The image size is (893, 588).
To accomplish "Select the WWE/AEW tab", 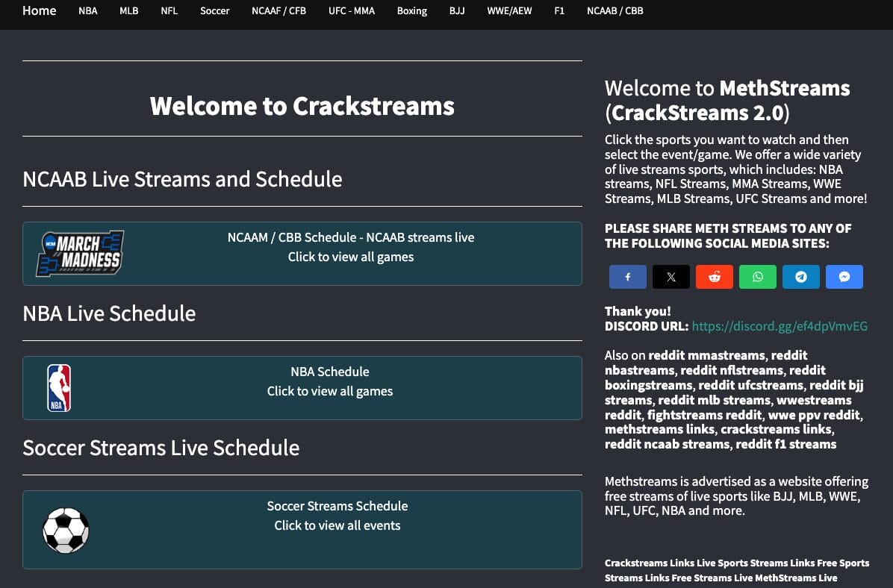I will 509,10.
